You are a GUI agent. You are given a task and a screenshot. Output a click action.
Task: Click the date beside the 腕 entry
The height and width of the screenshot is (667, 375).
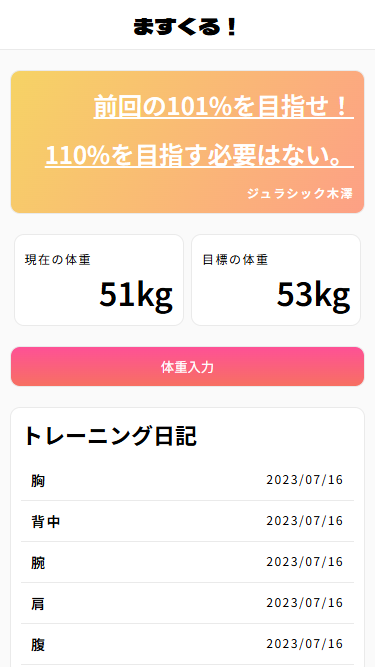coord(304,562)
